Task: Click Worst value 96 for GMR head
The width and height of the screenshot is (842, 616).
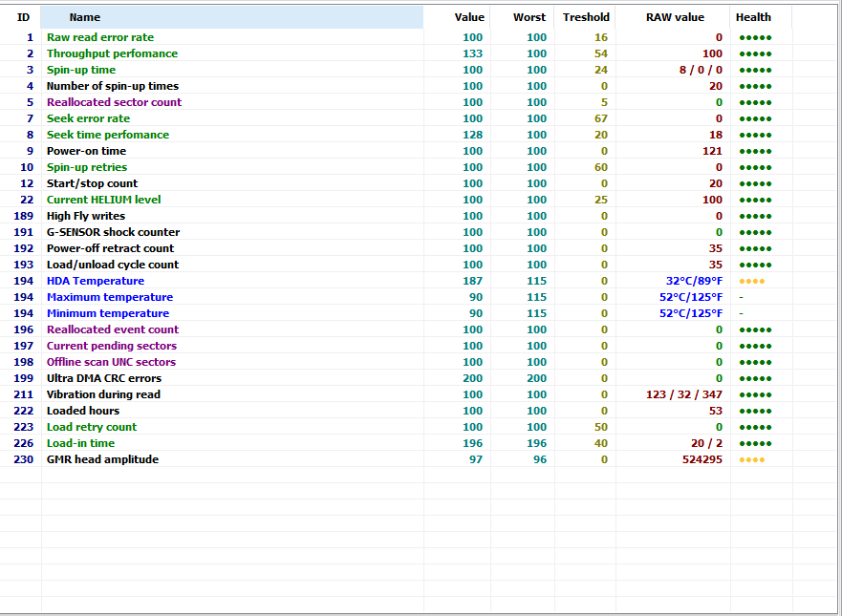Action: pyautogui.click(x=540, y=459)
